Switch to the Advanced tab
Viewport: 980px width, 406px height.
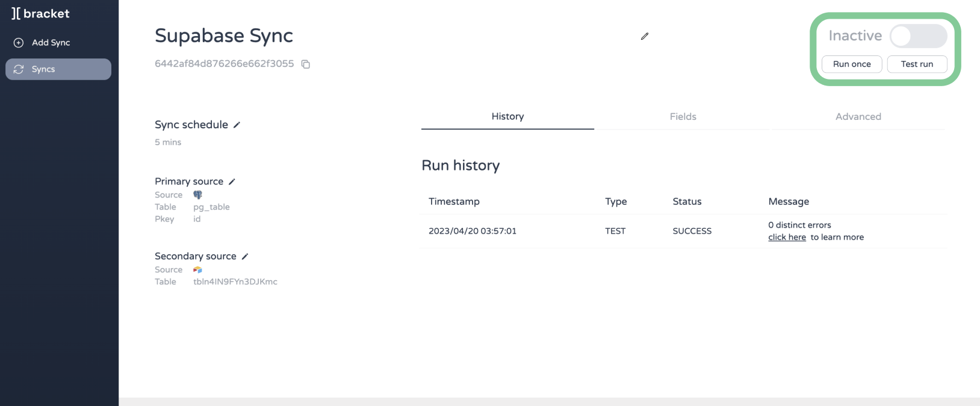coord(858,117)
